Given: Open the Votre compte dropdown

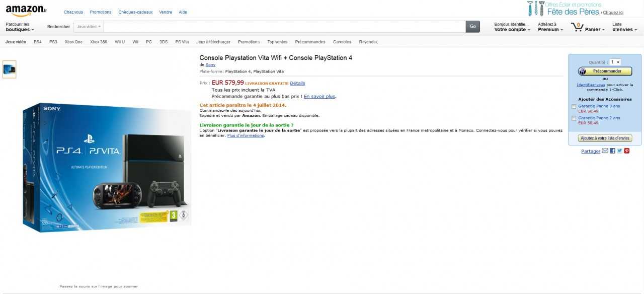Looking at the screenshot, I should click(512, 27).
